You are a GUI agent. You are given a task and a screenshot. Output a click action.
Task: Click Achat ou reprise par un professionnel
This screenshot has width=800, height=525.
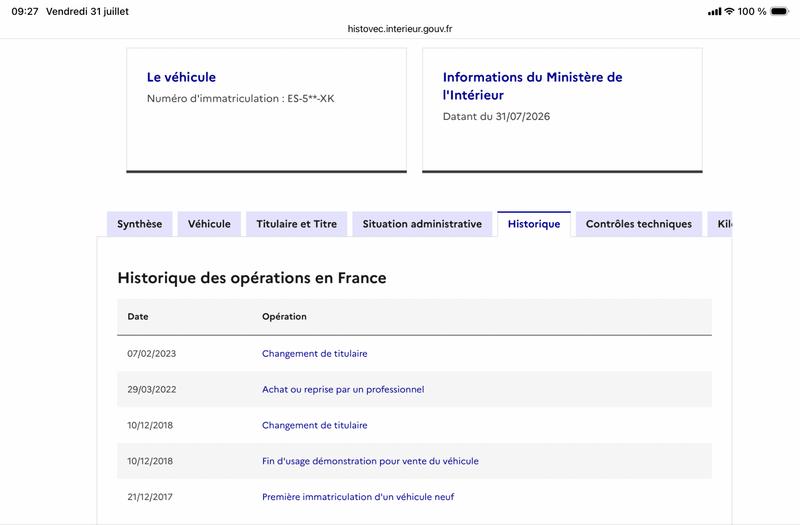tap(343, 389)
